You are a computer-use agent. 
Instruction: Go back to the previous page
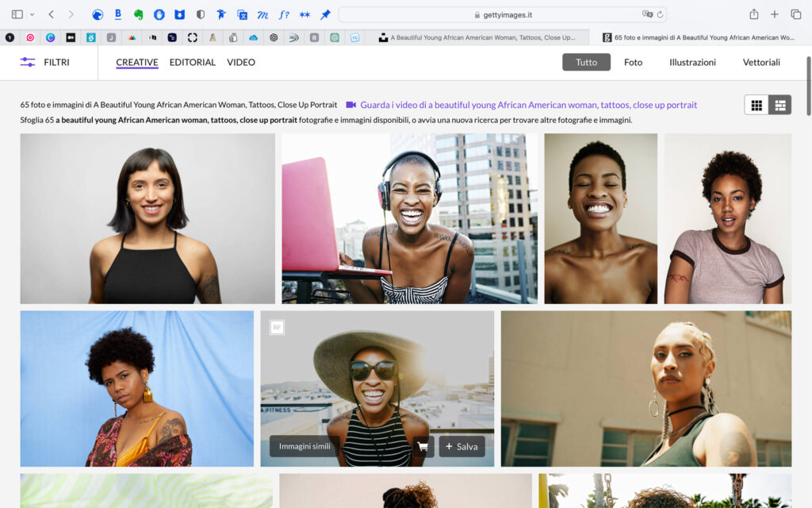click(51, 14)
